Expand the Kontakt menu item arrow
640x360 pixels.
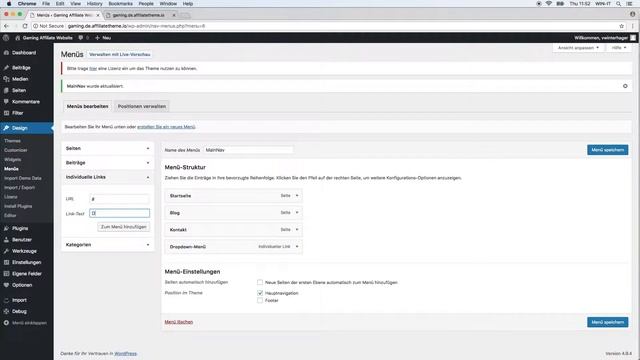point(297,229)
